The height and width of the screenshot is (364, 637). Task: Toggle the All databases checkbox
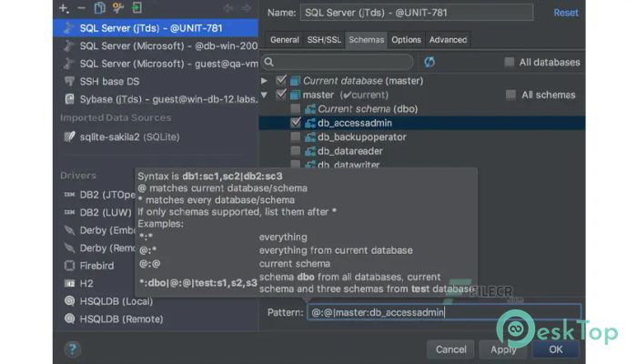point(509,62)
